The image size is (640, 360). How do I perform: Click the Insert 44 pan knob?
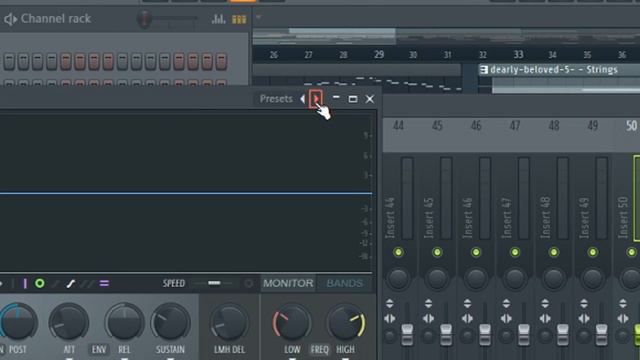point(398,278)
